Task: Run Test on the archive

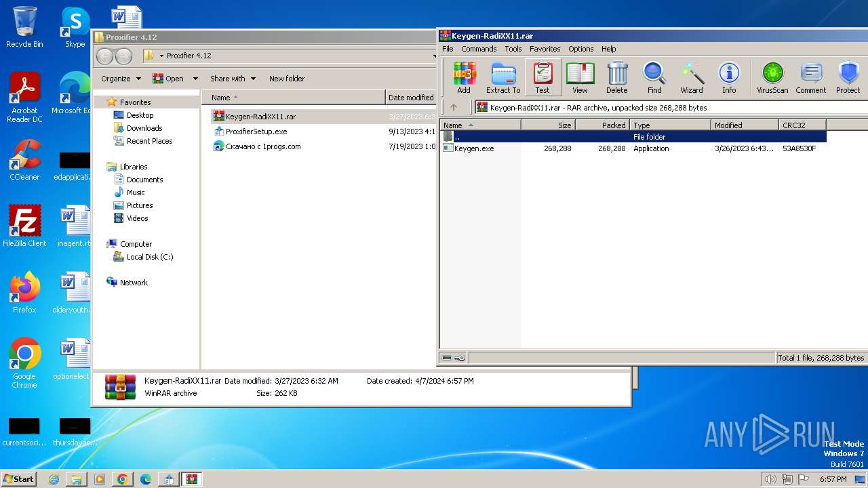Action: 542,77
